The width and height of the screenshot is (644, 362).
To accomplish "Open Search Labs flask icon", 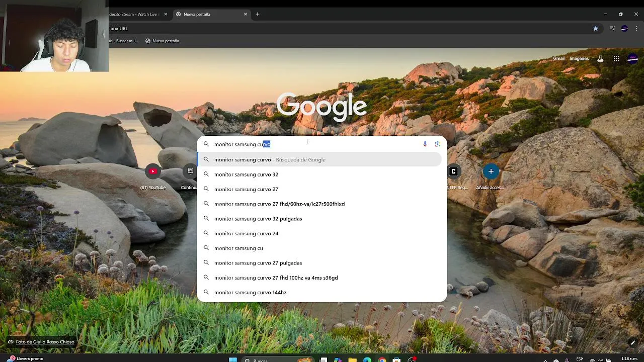I will click(x=600, y=59).
